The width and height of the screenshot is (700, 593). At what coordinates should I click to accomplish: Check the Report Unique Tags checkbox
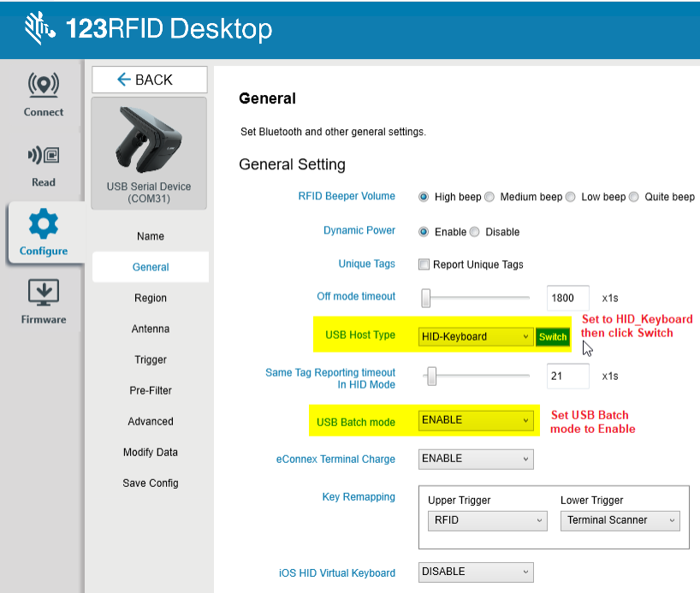pos(424,264)
